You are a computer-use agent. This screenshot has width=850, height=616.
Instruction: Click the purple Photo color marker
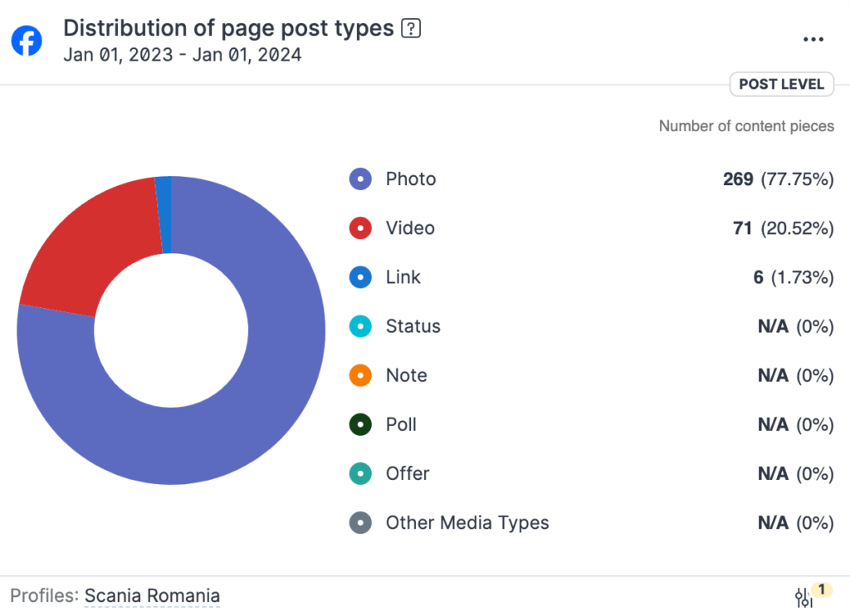click(x=360, y=178)
